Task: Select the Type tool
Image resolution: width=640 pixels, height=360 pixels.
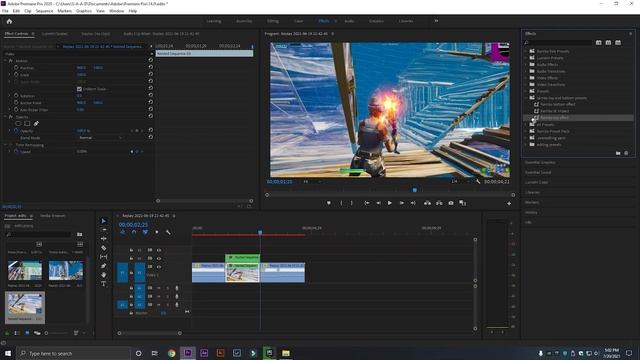Action: [104, 284]
